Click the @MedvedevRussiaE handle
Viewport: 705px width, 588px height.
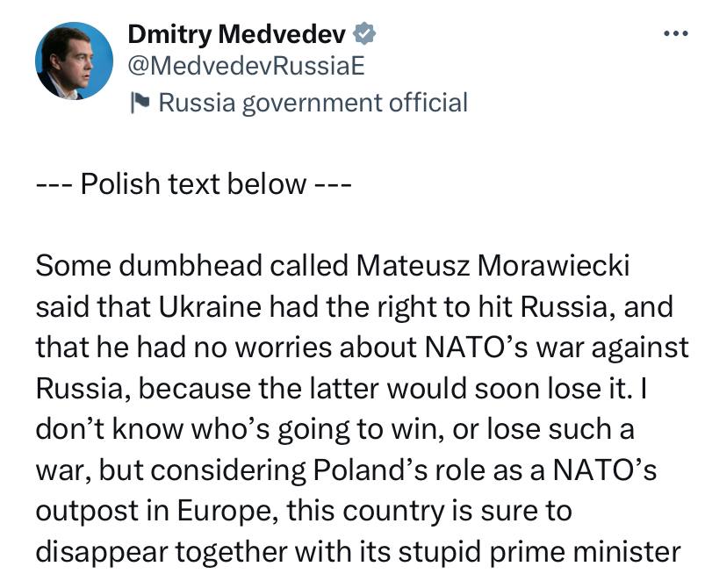pyautogui.click(x=246, y=67)
